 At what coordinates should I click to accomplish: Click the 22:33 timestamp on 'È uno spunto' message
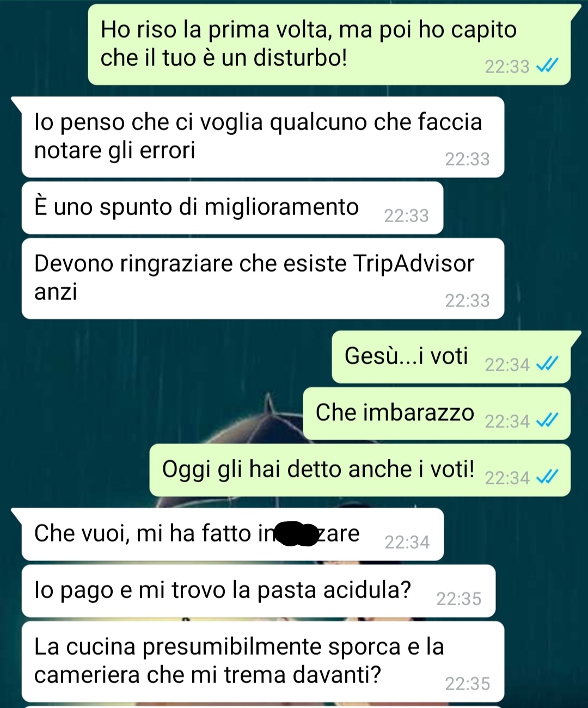406,216
